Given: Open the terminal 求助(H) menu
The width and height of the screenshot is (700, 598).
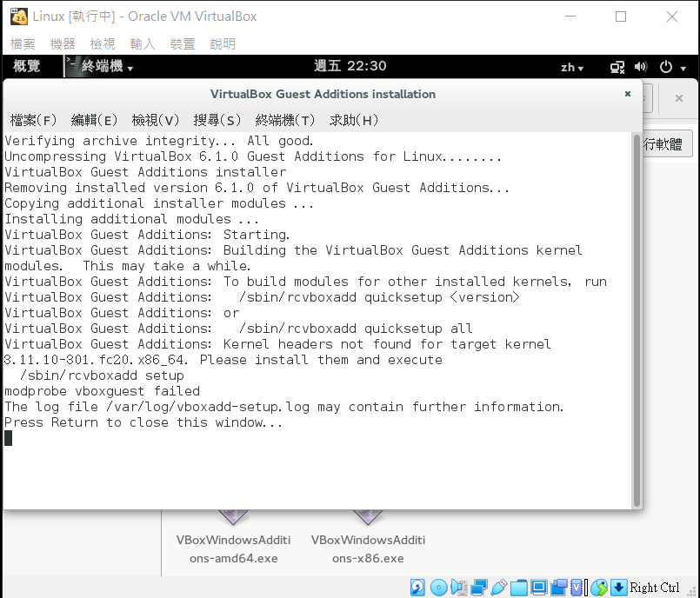Looking at the screenshot, I should (x=354, y=120).
